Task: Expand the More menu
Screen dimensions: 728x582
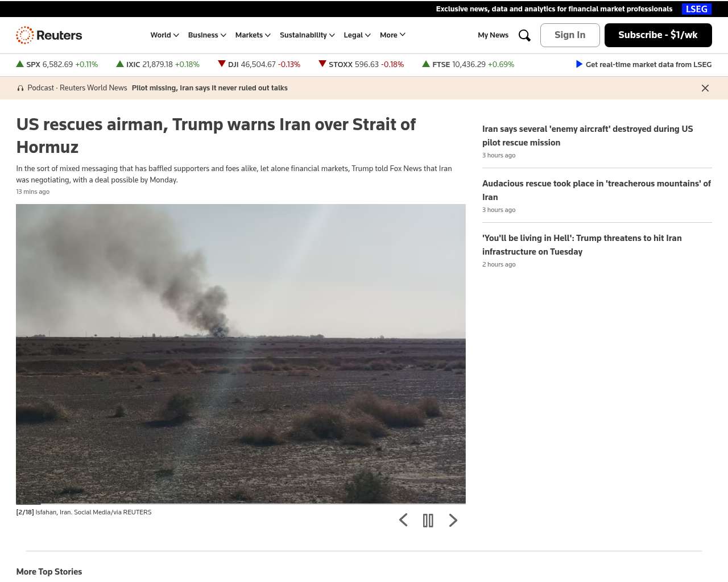Action: tap(392, 35)
